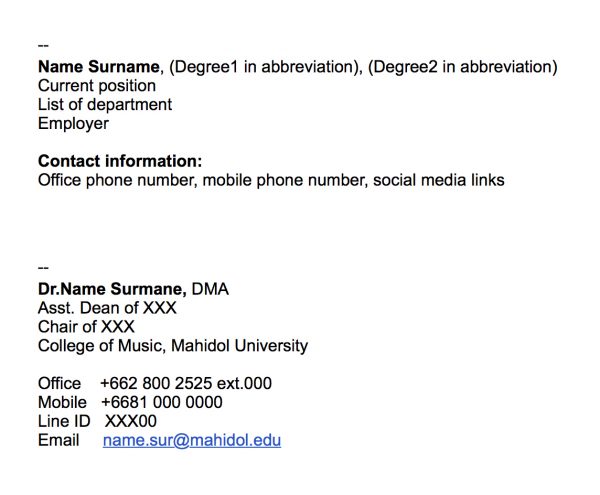Click the Current position line
Image resolution: width=600 pixels, height=495 pixels.
97,86
